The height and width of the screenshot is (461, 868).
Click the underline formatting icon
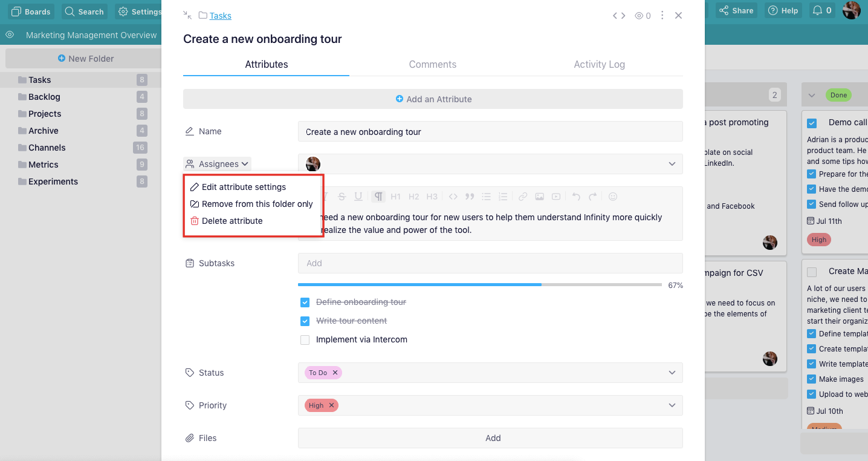(x=358, y=197)
